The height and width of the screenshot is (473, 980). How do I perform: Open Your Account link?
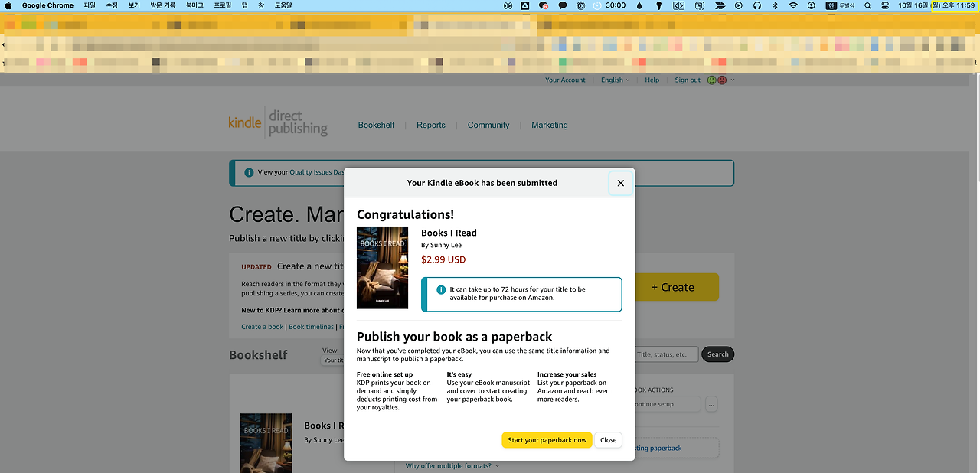(x=565, y=80)
